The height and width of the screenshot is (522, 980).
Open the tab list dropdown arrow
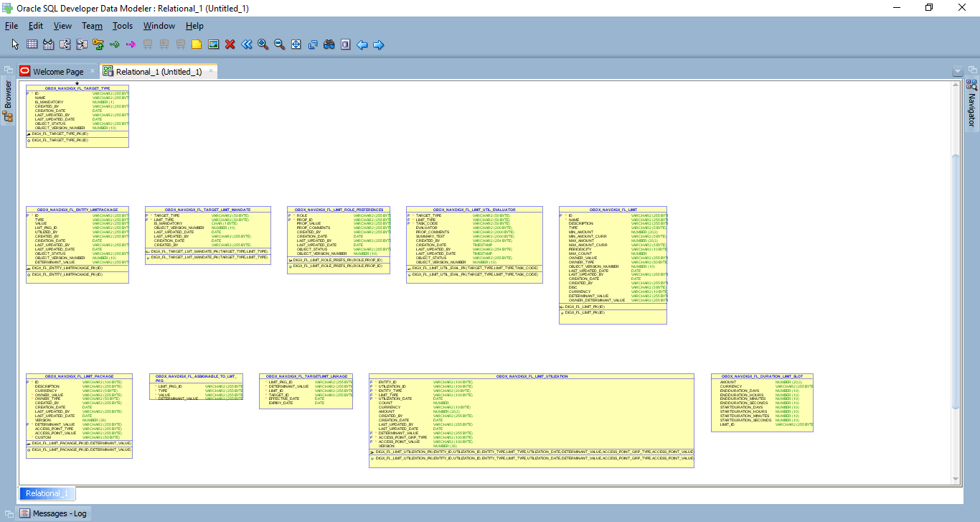(x=957, y=72)
